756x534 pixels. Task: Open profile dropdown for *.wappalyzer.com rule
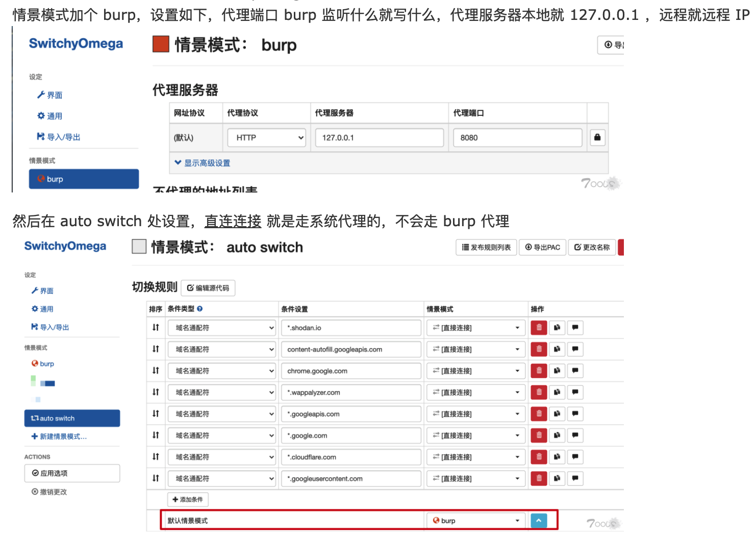pos(475,392)
